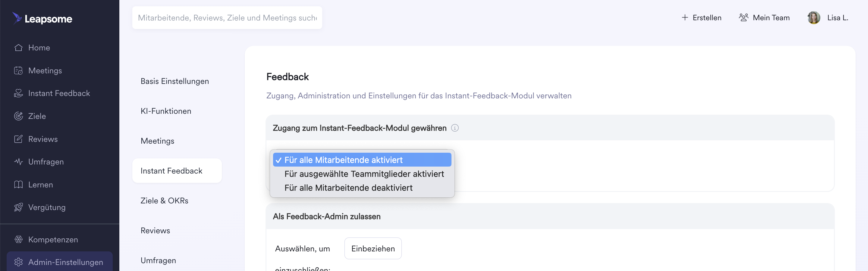
Task: Click 'Als Feedback-Admin zulassen' heading
Action: [326, 216]
